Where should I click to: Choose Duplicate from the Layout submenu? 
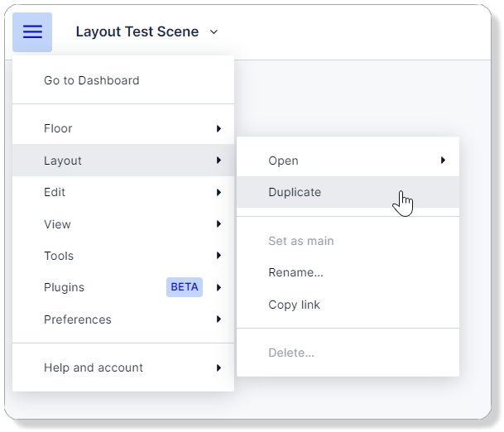(x=295, y=192)
